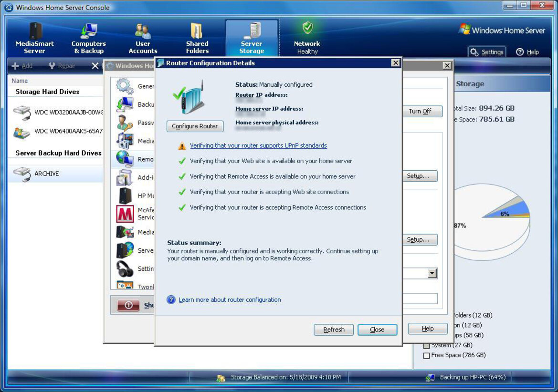Select WDC WD3200AAJB hard drive
Viewport: 558px width, 392px height.
pos(58,112)
